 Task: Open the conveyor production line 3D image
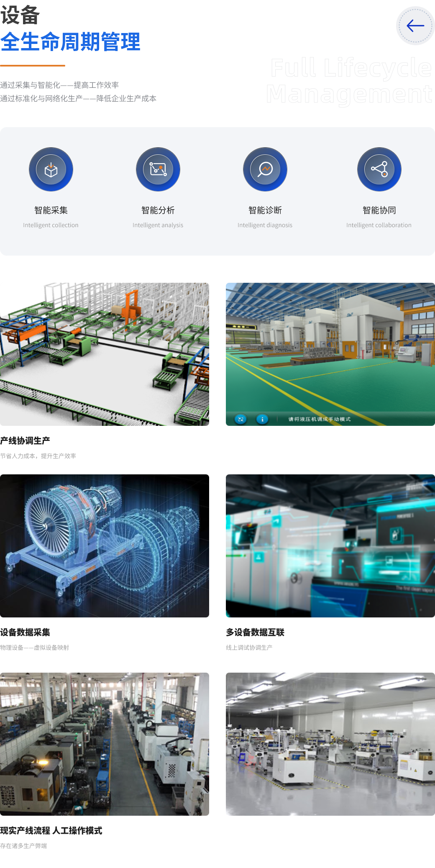(x=105, y=354)
